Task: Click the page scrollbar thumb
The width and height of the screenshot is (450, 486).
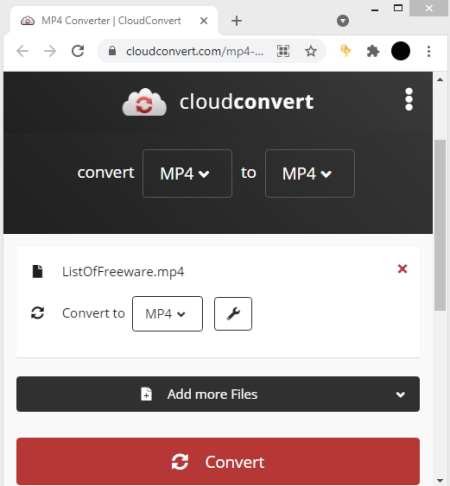Action: (x=440, y=225)
